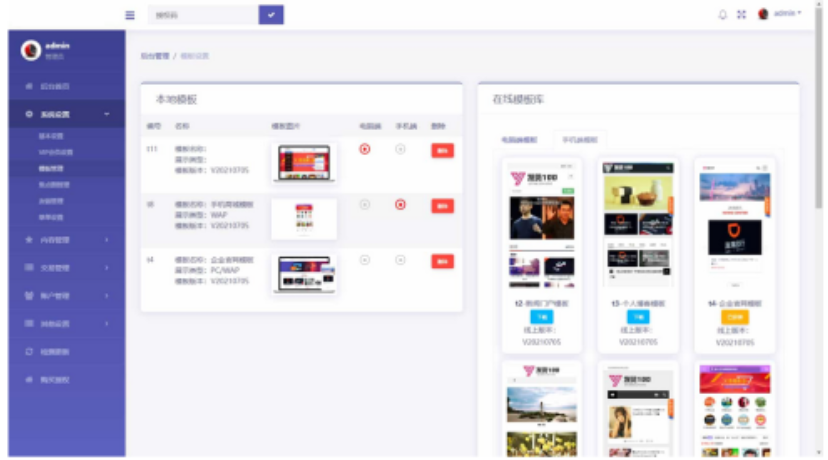Image resolution: width=828 pixels, height=460 pixels.
Task: Click the blue checkmark search button
Action: (x=271, y=15)
